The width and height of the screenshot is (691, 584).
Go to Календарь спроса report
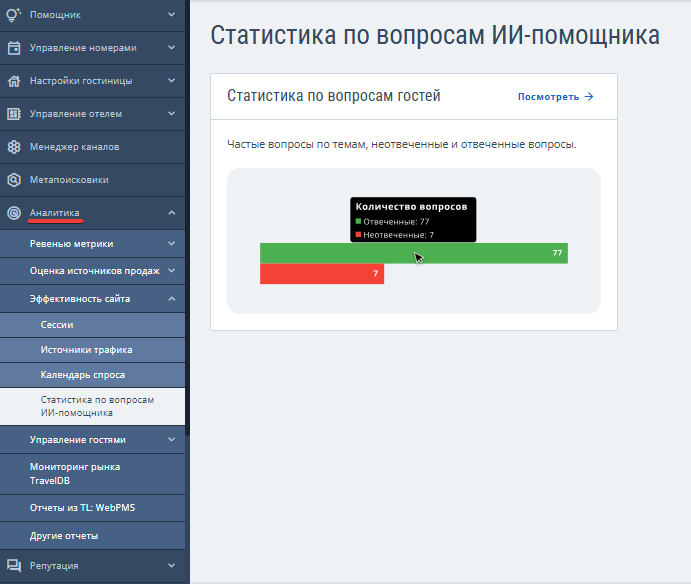pyautogui.click(x=93, y=375)
